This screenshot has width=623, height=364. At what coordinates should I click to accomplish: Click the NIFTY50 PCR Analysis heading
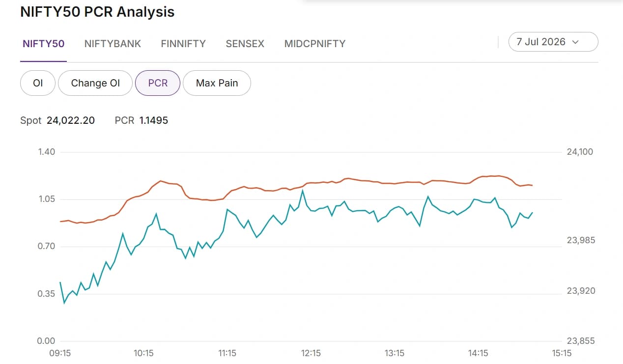97,12
